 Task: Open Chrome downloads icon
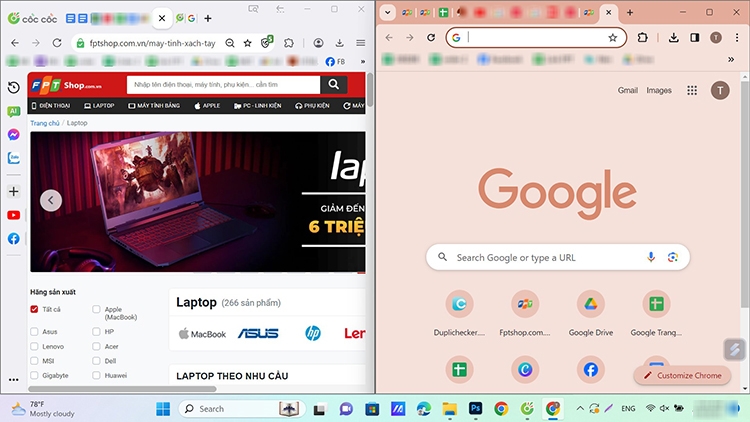pos(673,38)
